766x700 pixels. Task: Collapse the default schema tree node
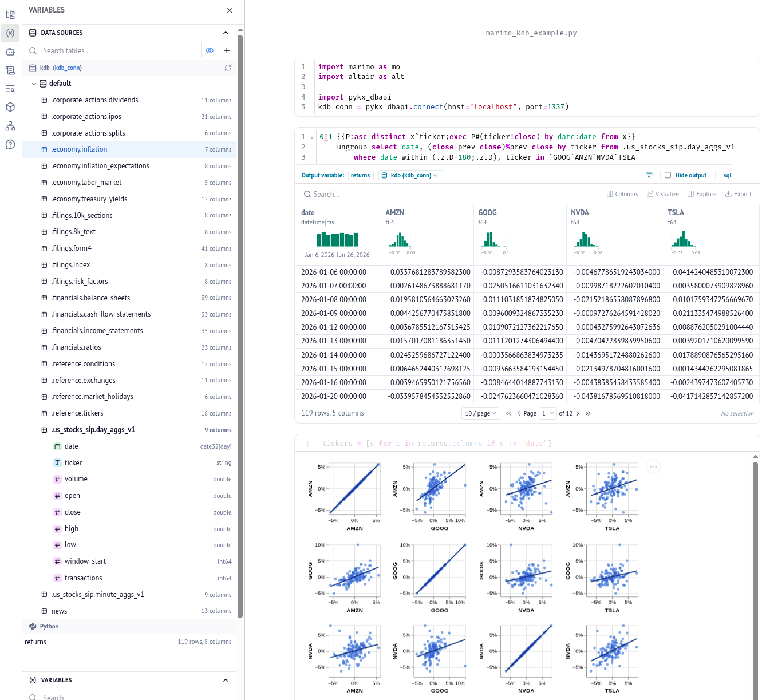[34, 84]
